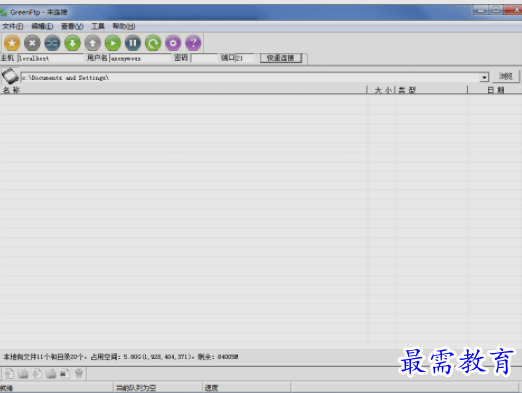The image size is (522, 393).
Task: Click the green play toolbar button
Action: 113,43
